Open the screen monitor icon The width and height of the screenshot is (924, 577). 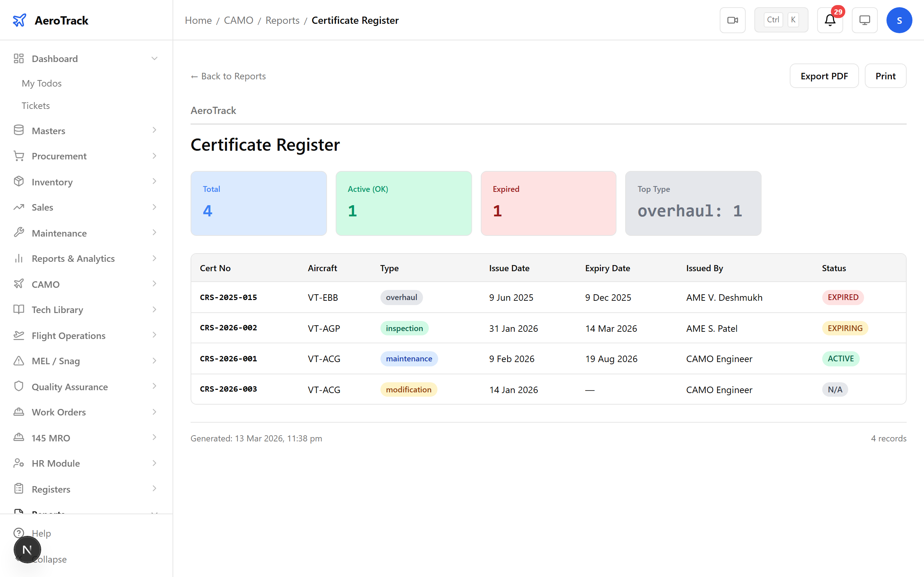pos(864,20)
